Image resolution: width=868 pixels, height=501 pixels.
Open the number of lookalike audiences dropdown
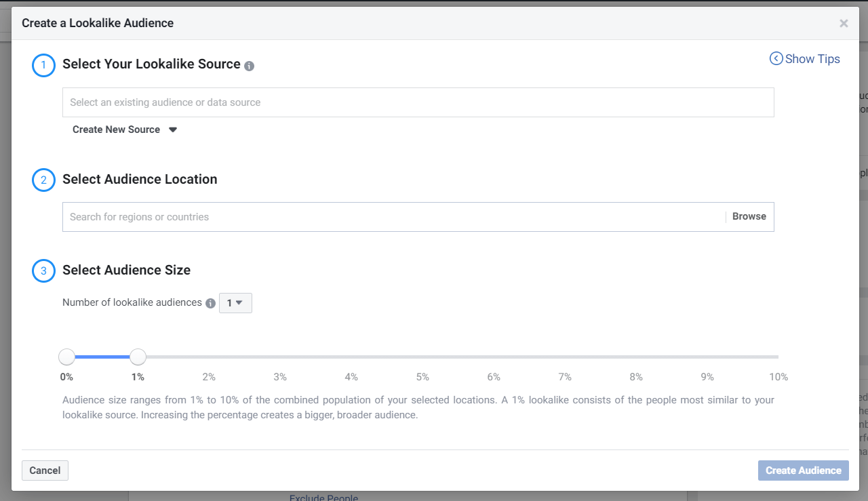tap(235, 303)
